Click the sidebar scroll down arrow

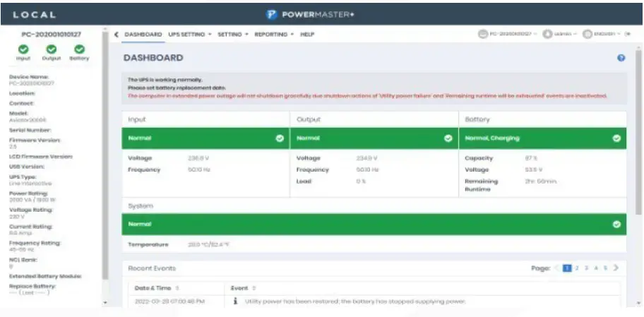(x=105, y=303)
